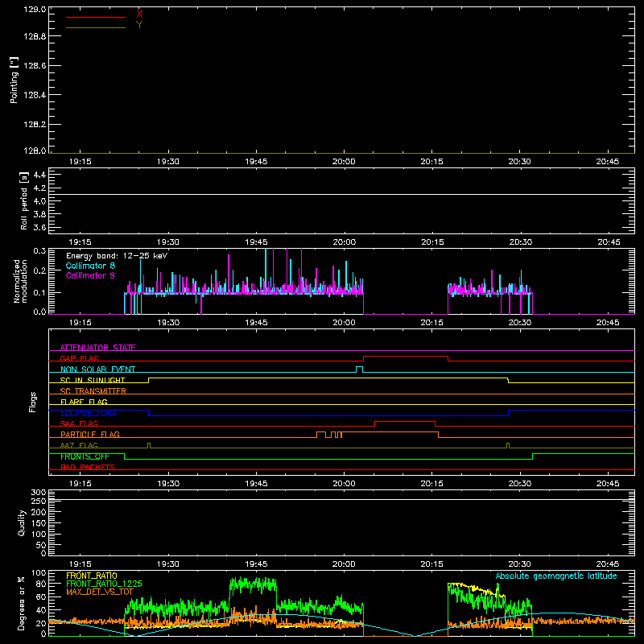
Task: Select the Collimator 9 legend entry
Action: click(90, 275)
